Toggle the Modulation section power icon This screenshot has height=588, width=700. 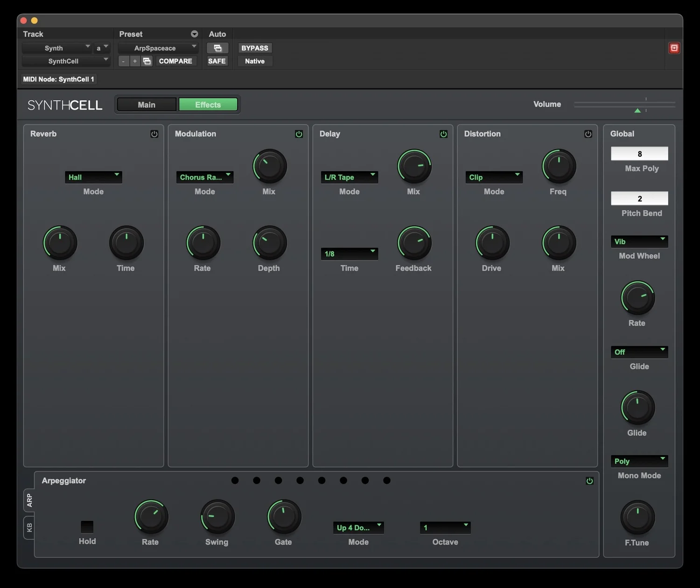click(x=299, y=134)
